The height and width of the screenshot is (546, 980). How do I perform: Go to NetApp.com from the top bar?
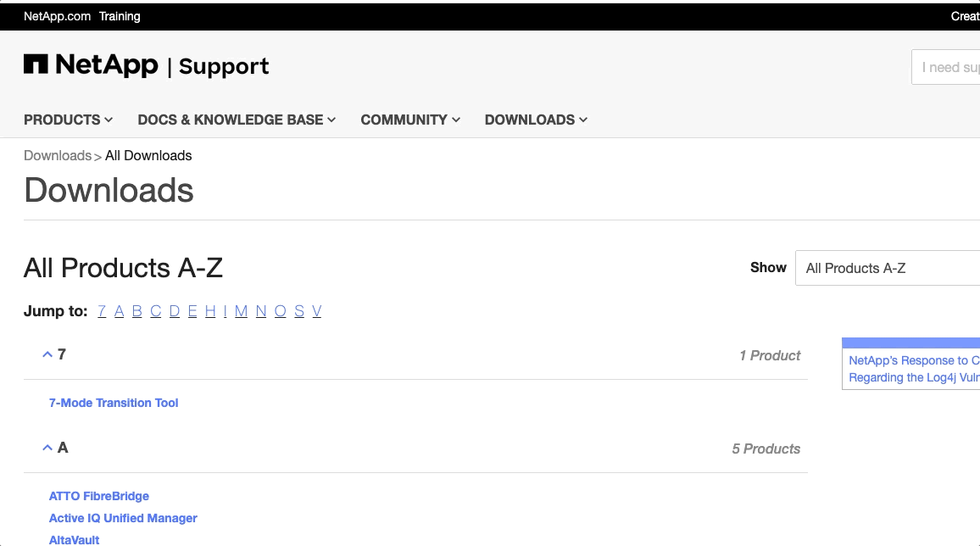click(54, 16)
